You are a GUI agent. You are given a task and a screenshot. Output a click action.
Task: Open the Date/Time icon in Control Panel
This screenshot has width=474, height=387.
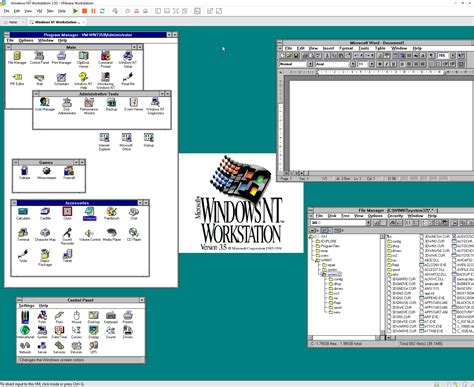click(x=59, y=332)
